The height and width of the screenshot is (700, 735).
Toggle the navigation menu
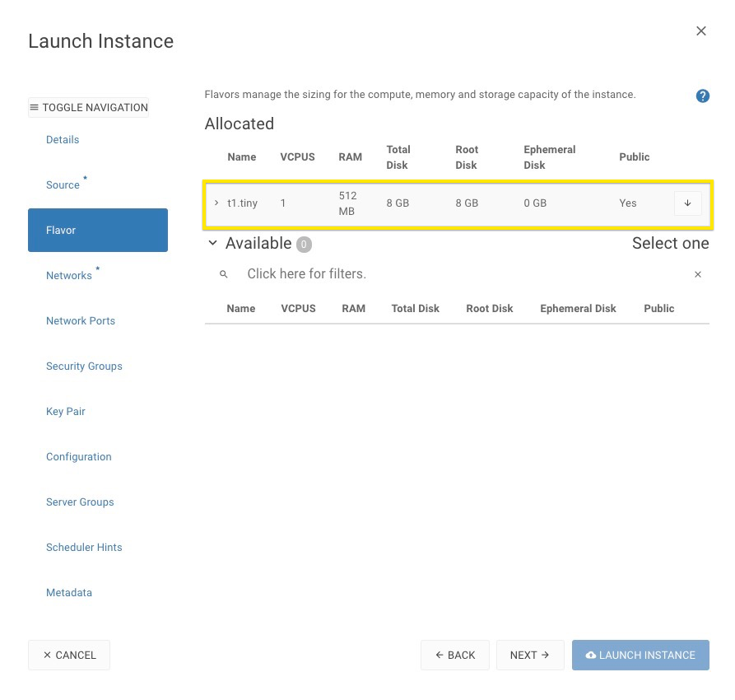pyautogui.click(x=89, y=107)
